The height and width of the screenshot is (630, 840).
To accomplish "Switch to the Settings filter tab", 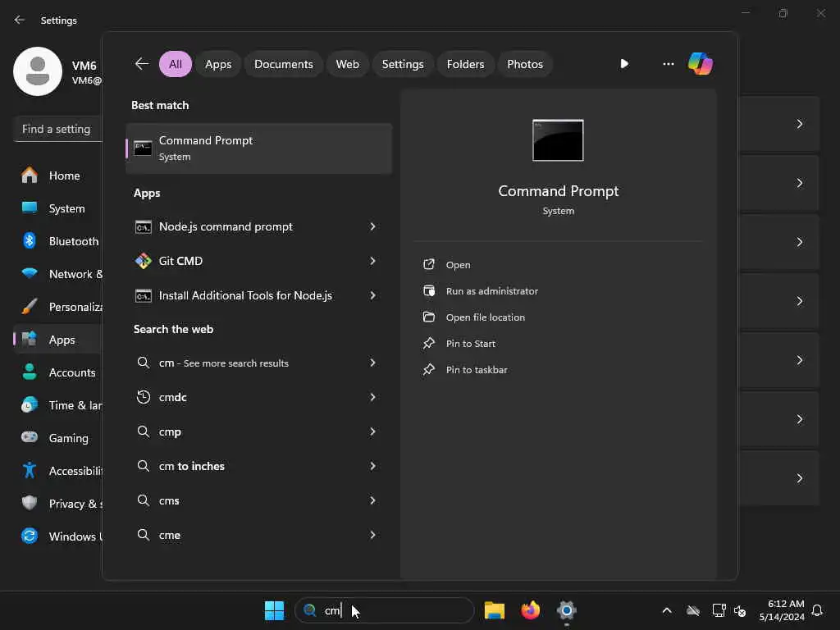I will (x=402, y=64).
